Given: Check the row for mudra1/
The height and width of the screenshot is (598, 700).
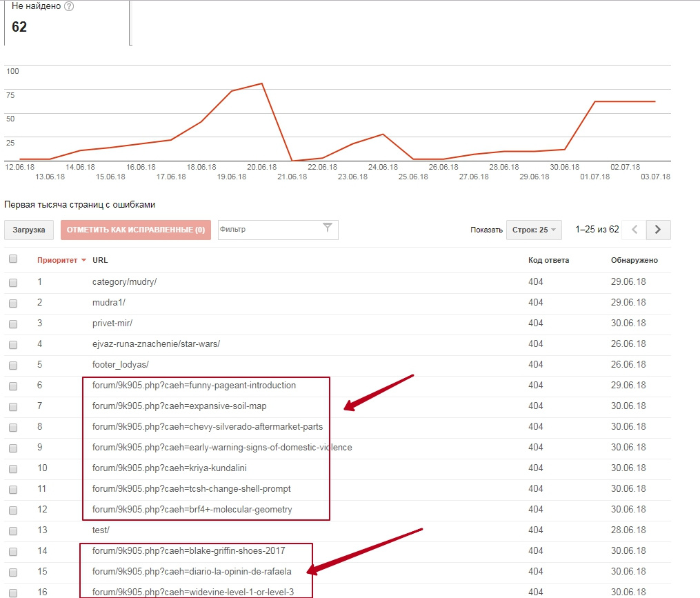Looking at the screenshot, I should coord(13,303).
